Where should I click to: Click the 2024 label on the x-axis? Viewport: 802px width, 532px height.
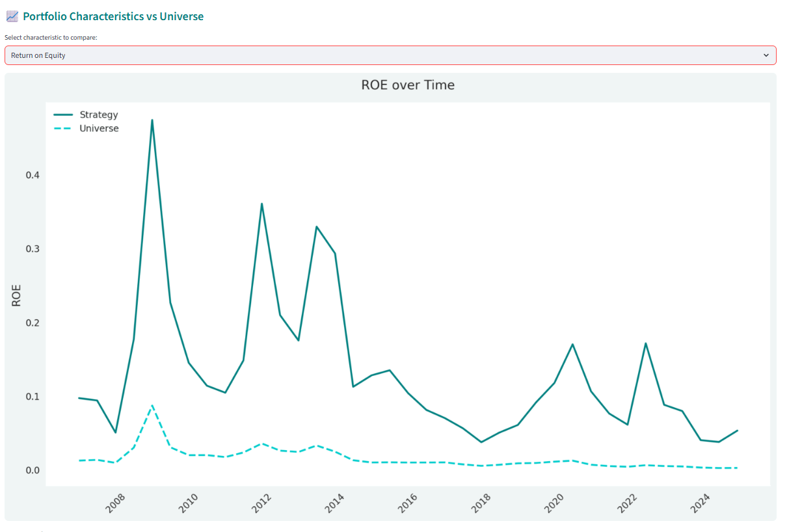pos(701,503)
